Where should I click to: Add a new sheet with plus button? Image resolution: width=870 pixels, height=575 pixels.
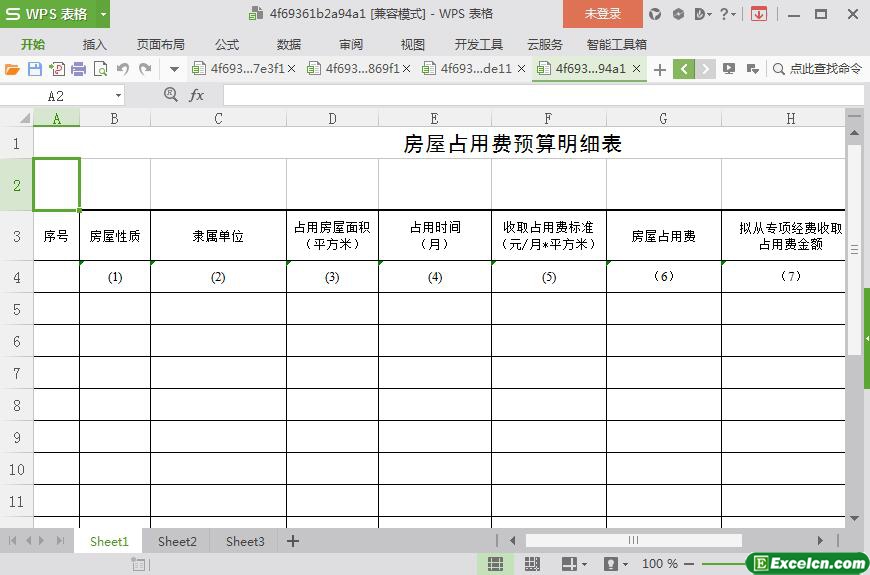point(293,541)
